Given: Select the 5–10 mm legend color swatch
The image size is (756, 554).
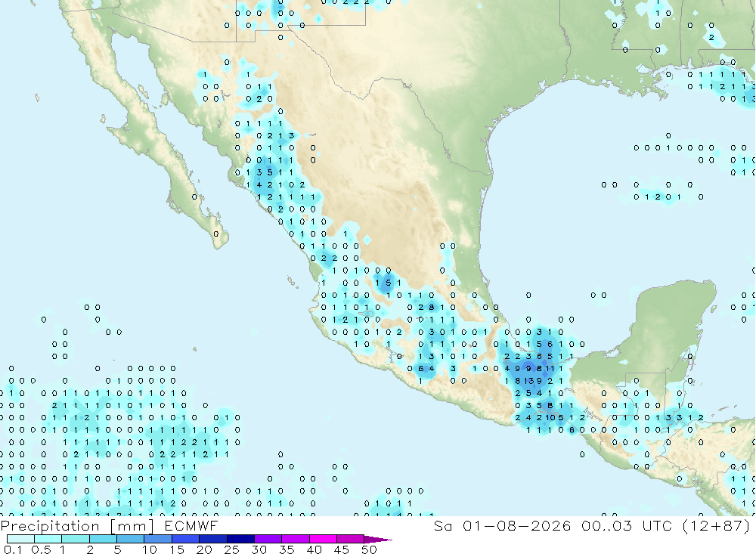Looking at the screenshot, I should pyautogui.click(x=130, y=539).
